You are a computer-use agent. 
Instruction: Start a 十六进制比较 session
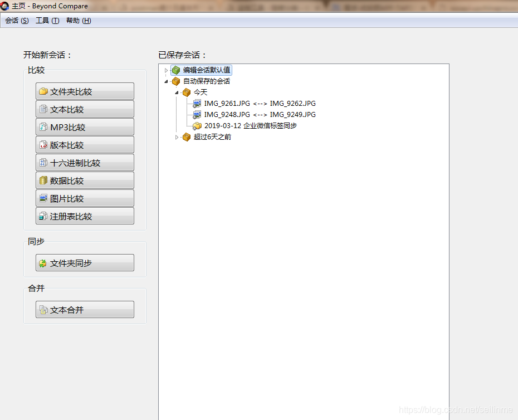(85, 163)
